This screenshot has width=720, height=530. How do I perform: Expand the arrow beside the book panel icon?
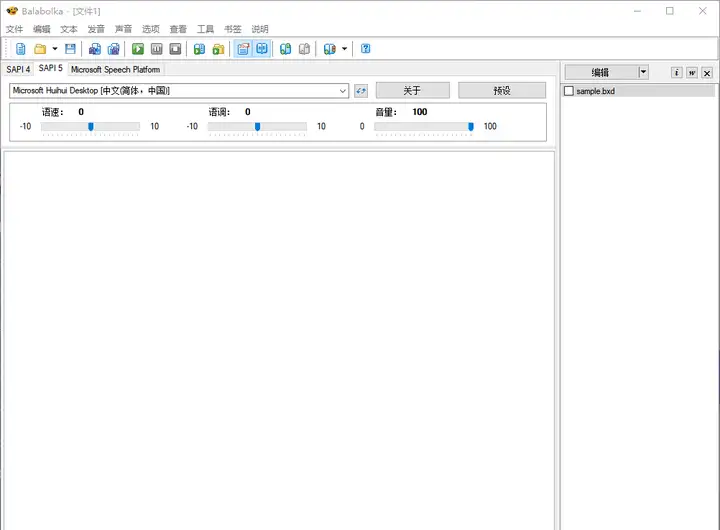[344, 49]
